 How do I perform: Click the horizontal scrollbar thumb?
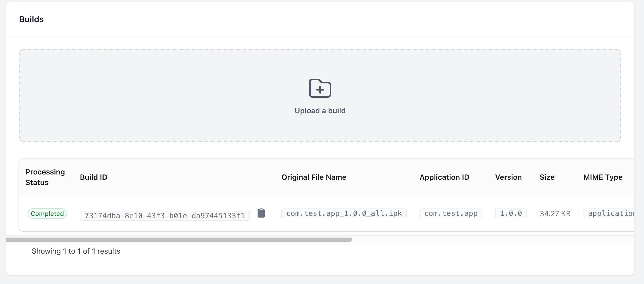tap(179, 240)
